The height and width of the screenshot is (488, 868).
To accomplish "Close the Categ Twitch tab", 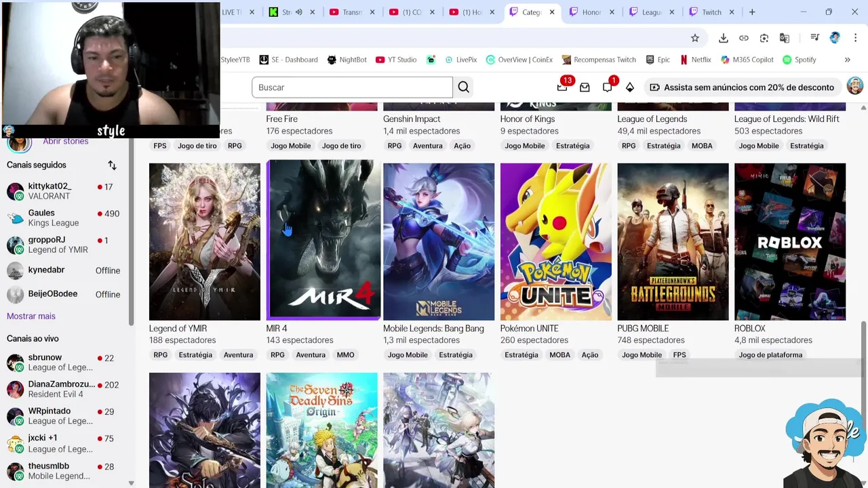I will point(552,12).
